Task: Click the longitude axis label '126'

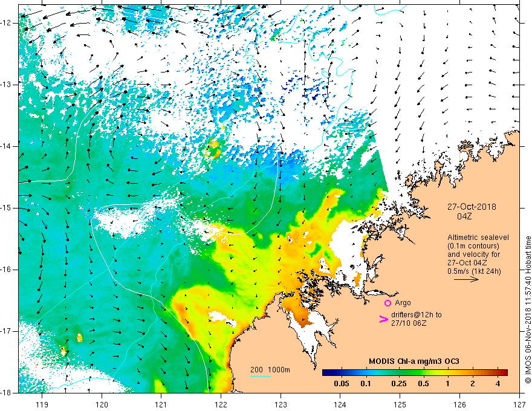Action: [459, 404]
